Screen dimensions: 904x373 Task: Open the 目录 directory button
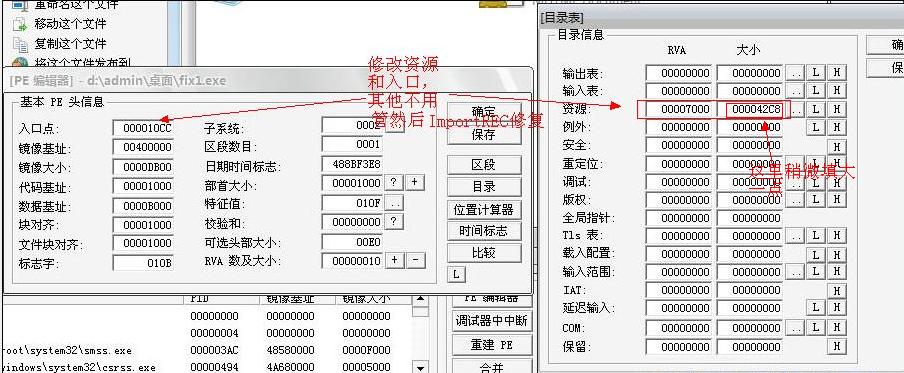coord(483,187)
